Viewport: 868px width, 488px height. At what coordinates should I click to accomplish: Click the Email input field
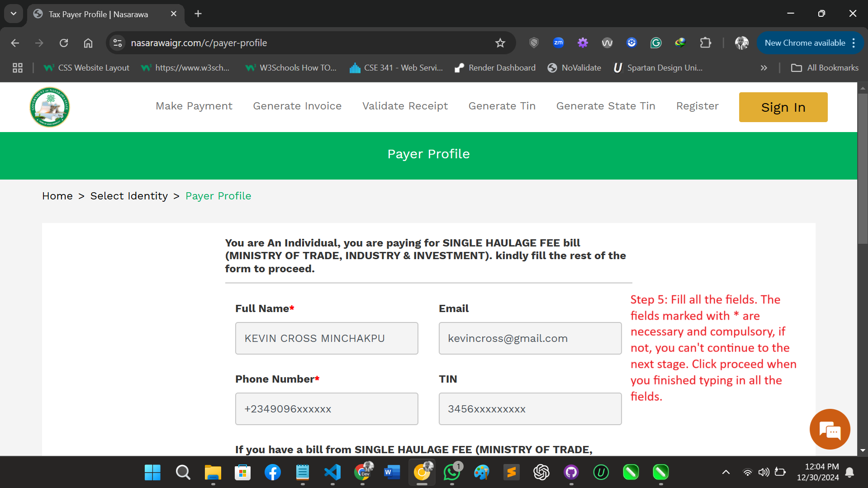(x=530, y=338)
